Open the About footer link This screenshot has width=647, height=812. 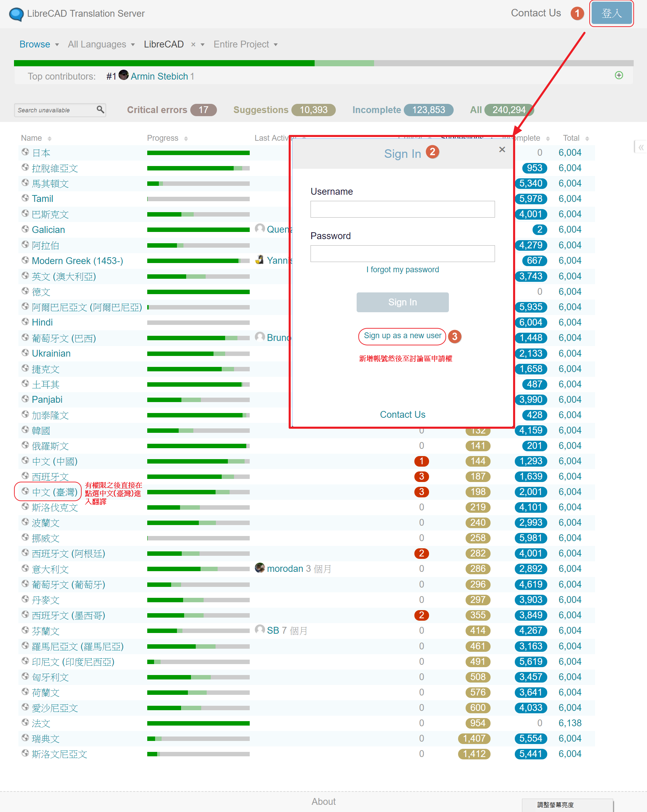[323, 801]
